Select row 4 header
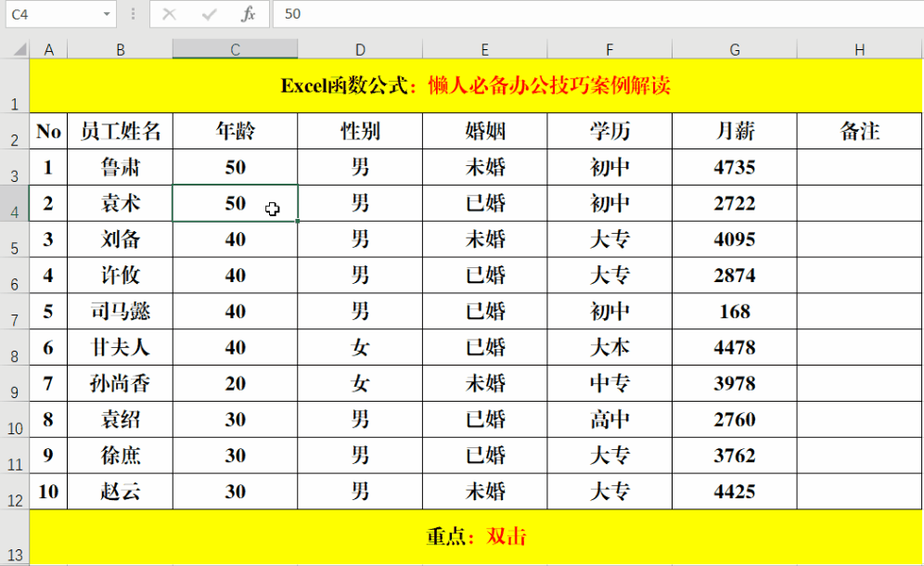The height and width of the screenshot is (566, 924). click(14, 203)
